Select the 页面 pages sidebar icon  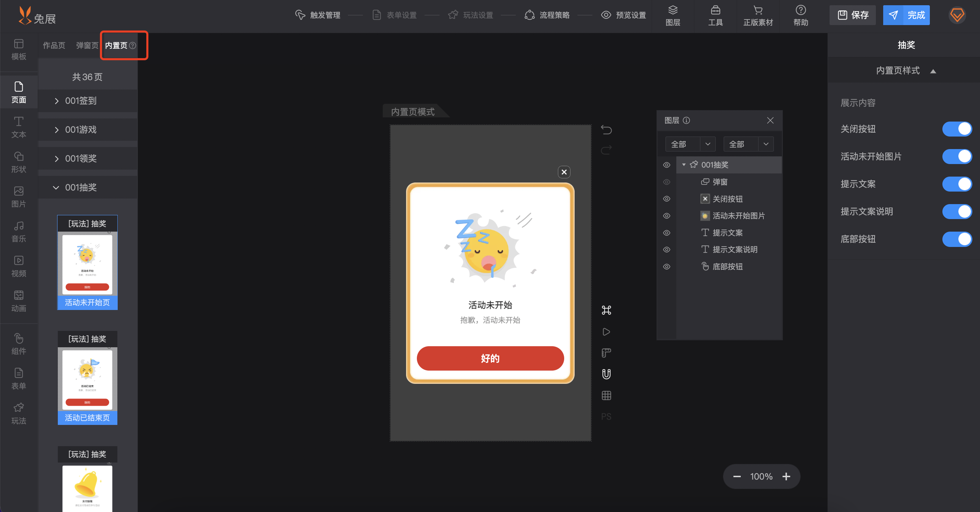(x=19, y=92)
